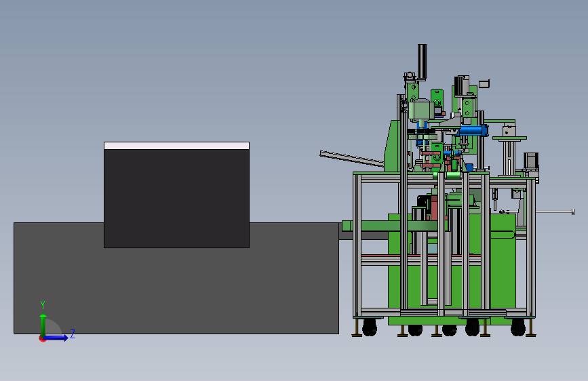Click the red origin ball of the orientation triad
588x381 pixels.
(x=42, y=339)
